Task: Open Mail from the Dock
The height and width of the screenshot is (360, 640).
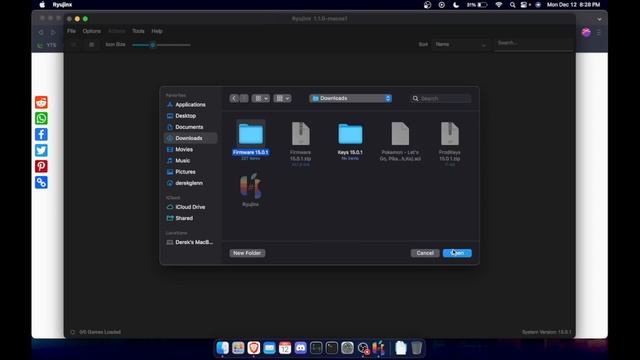Action: coord(269,348)
